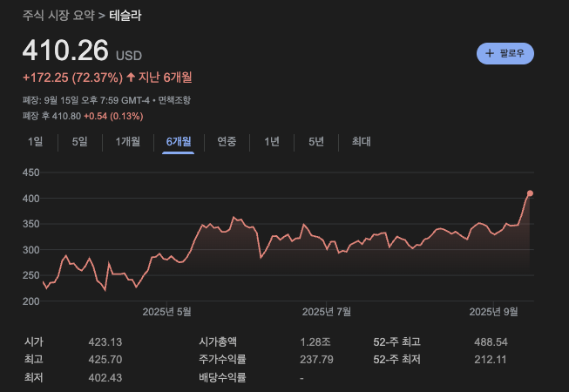Image resolution: width=569 pixels, height=392 pixels.
Task: Select the 5일 range tab
Action: pos(79,142)
